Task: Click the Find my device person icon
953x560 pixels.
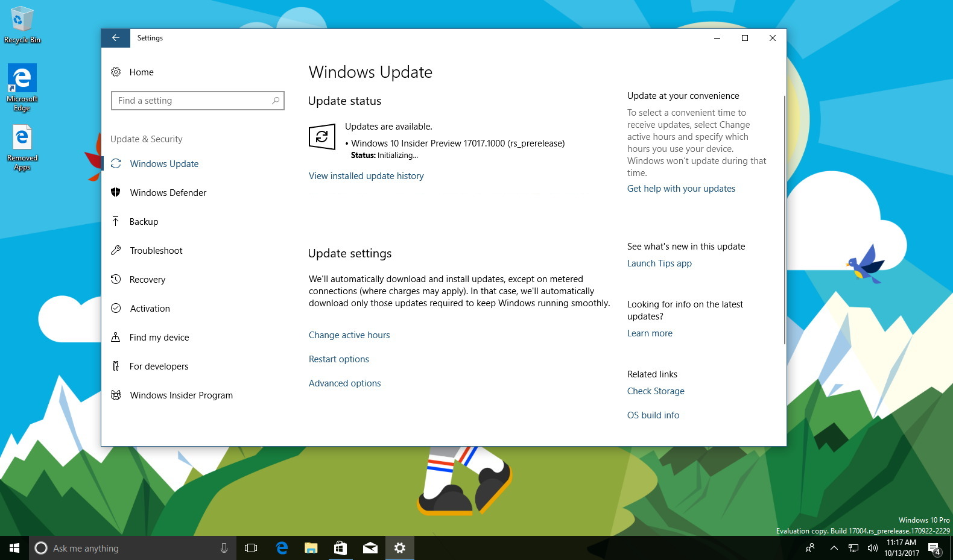Action: click(x=116, y=337)
